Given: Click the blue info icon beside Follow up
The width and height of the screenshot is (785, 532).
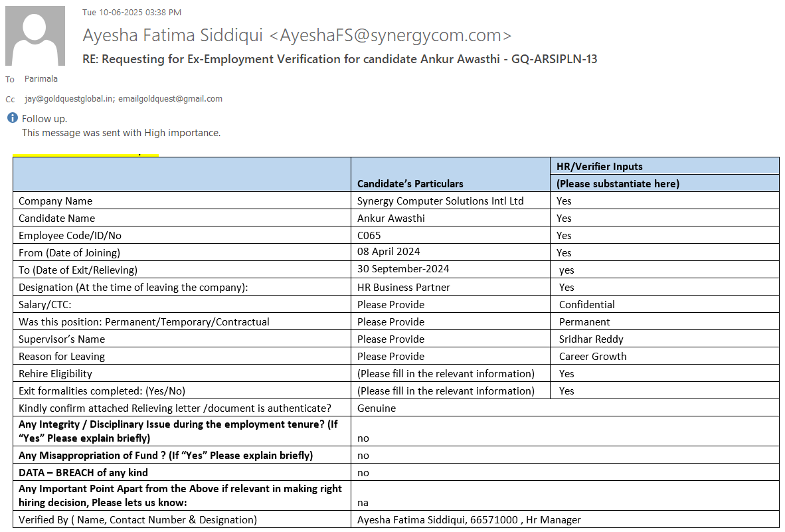Looking at the screenshot, I should tap(12, 118).
